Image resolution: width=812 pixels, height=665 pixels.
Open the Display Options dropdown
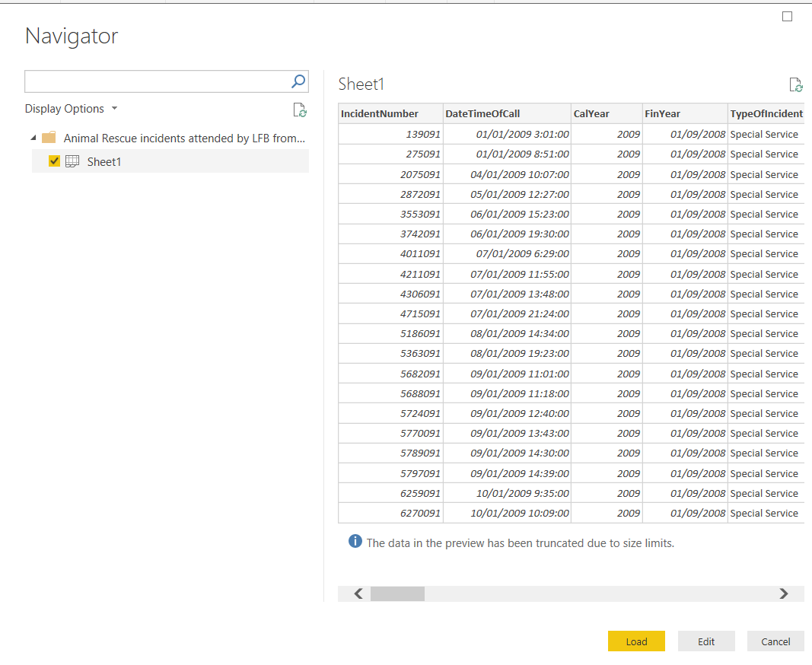tap(72, 108)
